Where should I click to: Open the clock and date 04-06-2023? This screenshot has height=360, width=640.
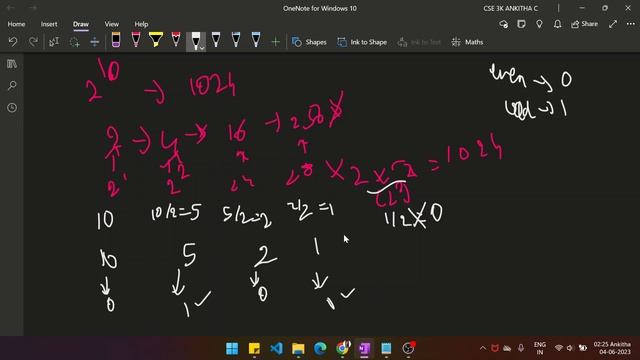(x=613, y=348)
